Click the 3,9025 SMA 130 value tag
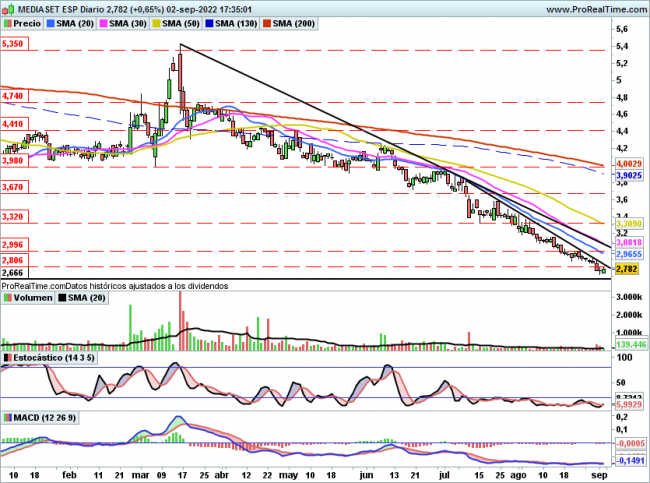650x483 pixels. tap(629, 176)
